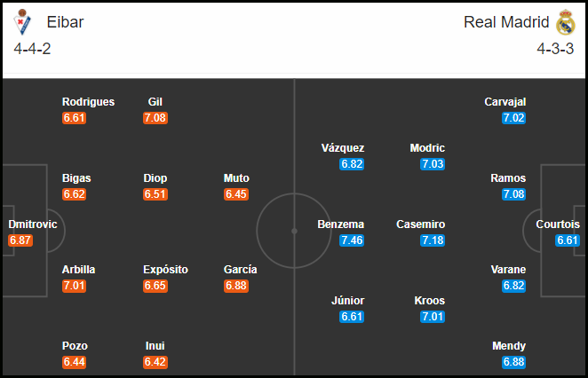
Task: Select Ramos's 7.08 rating badge
Action: 513,194
